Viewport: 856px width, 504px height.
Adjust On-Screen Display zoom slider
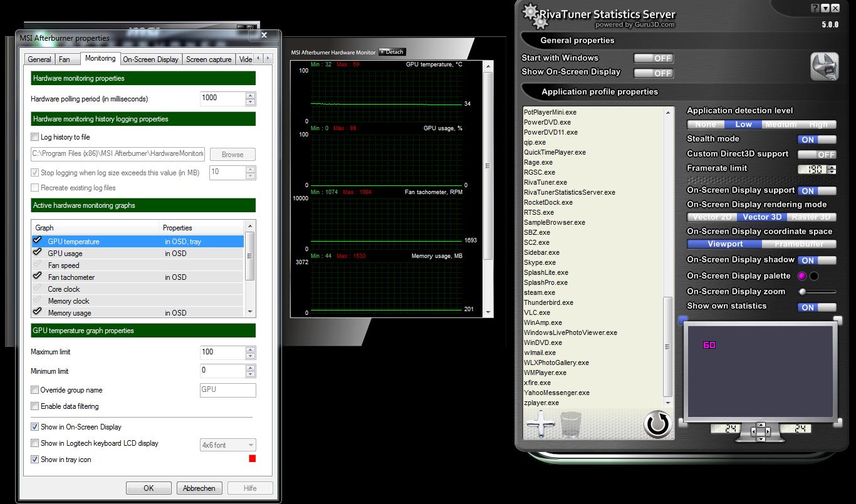pos(817,292)
